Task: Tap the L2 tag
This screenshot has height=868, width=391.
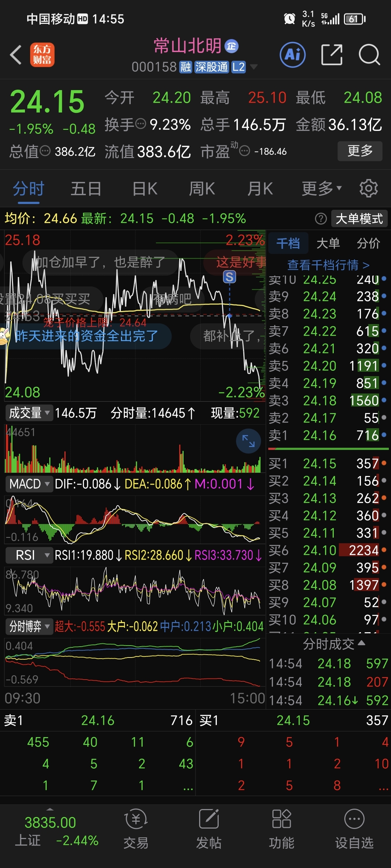Action: pos(238,67)
